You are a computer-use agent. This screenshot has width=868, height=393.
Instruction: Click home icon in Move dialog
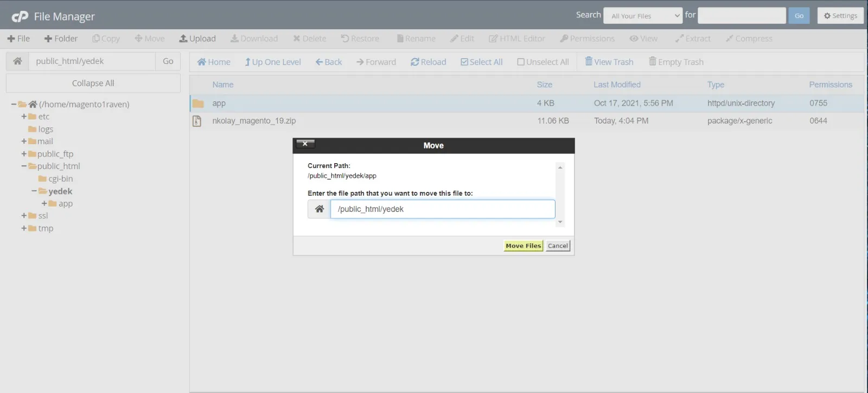point(319,209)
